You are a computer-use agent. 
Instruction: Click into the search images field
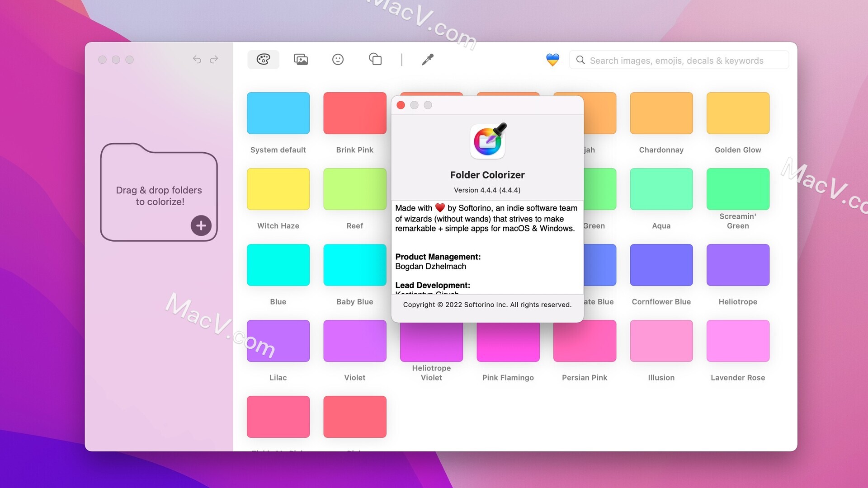[679, 60]
